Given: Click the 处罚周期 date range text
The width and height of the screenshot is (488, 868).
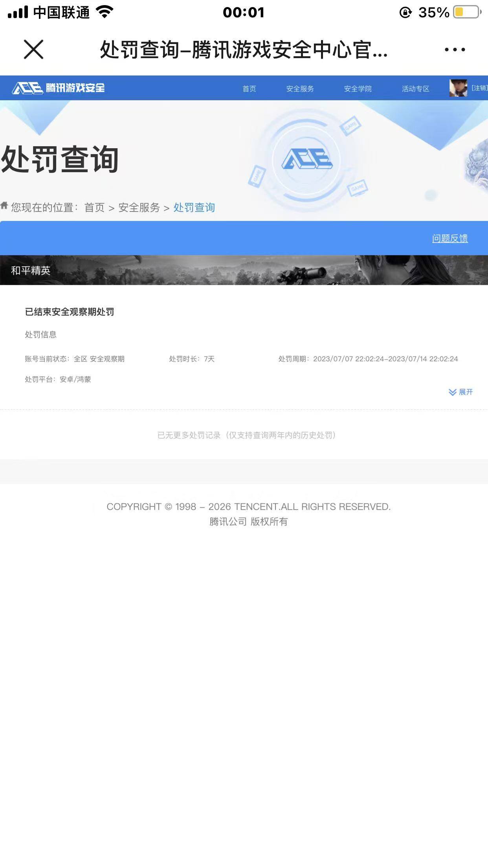Looking at the screenshot, I should (x=368, y=359).
